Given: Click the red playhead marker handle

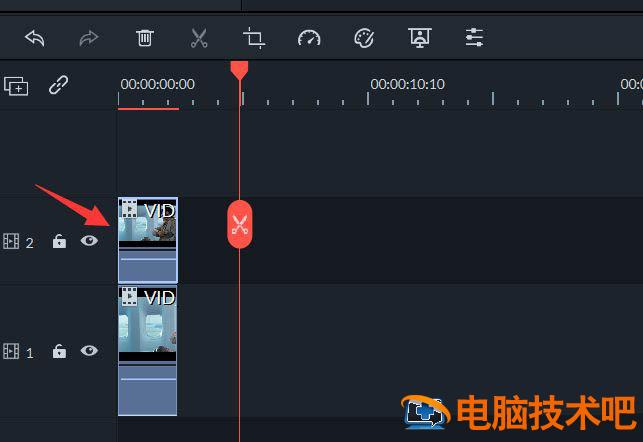Looking at the screenshot, I should coord(239,71).
